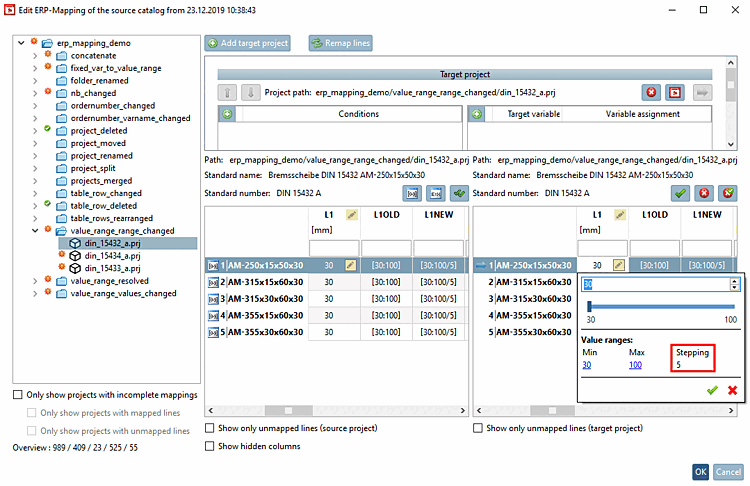Click edit pencil in source L1 column header
Image resolution: width=750 pixels, height=486 pixels.
coord(352,215)
